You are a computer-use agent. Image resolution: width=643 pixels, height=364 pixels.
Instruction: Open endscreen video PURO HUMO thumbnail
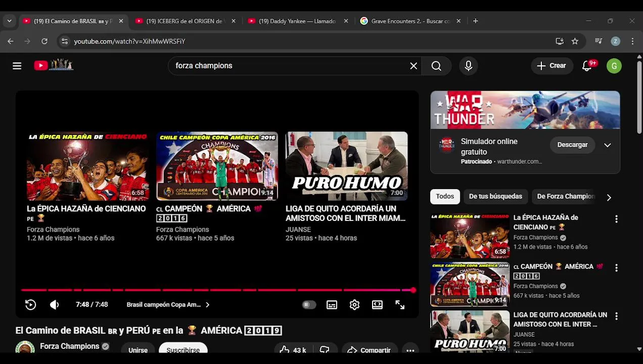346,166
